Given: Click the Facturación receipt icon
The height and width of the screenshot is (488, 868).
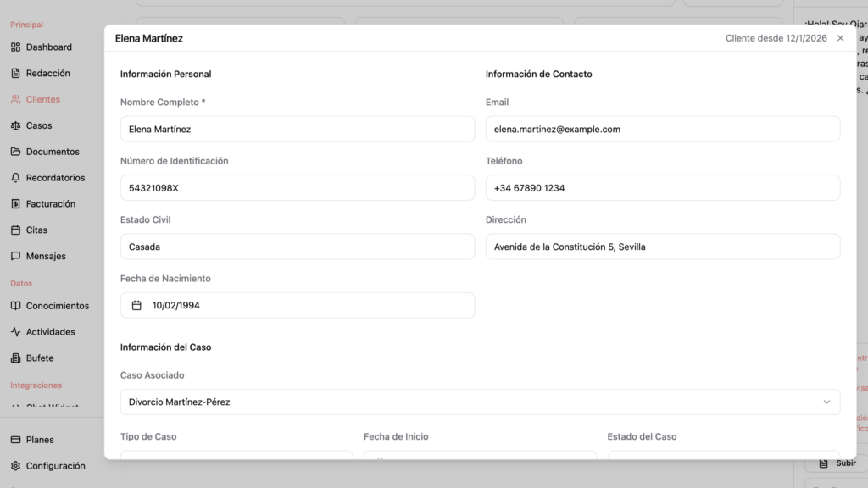Looking at the screenshot, I should [15, 204].
